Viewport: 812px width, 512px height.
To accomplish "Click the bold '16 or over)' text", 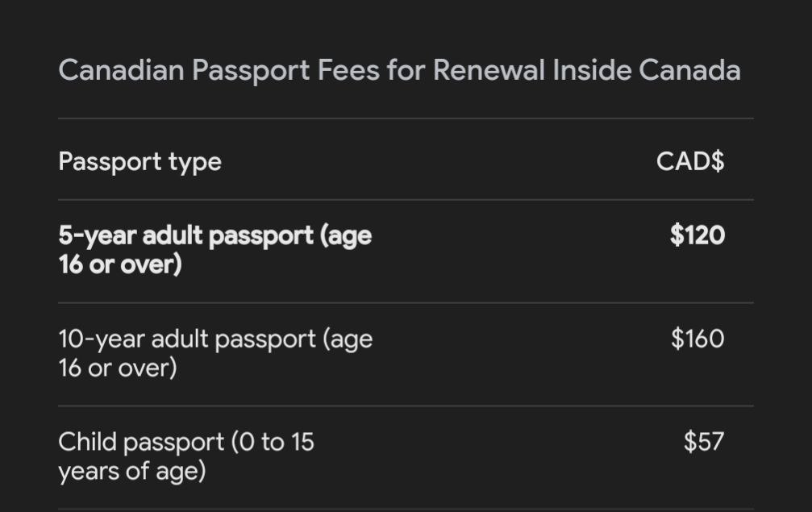I will pyautogui.click(x=120, y=264).
